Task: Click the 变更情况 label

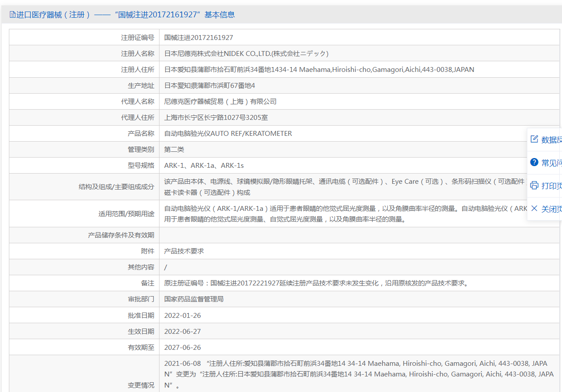Action: [x=141, y=385]
